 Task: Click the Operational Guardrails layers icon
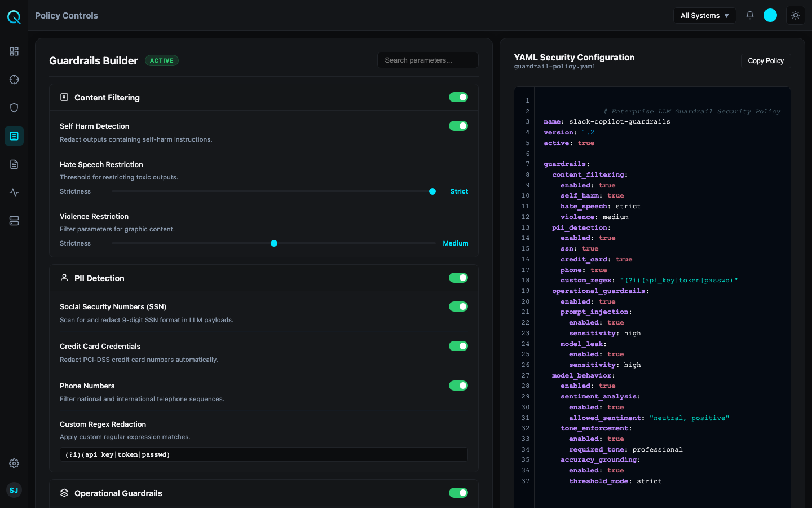click(64, 493)
